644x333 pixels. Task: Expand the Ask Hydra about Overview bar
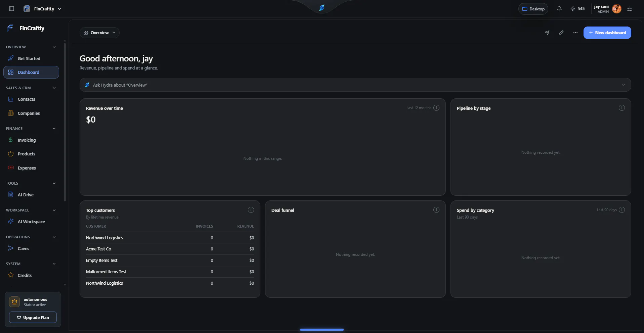click(355, 85)
